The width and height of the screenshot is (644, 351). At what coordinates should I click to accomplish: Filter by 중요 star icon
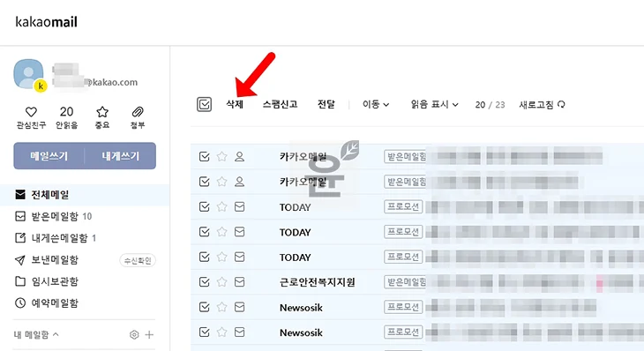(x=101, y=117)
